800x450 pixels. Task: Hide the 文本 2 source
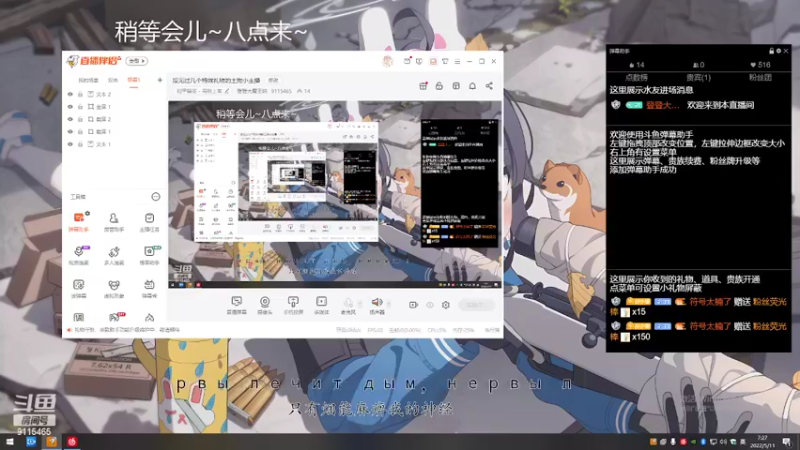[70, 94]
